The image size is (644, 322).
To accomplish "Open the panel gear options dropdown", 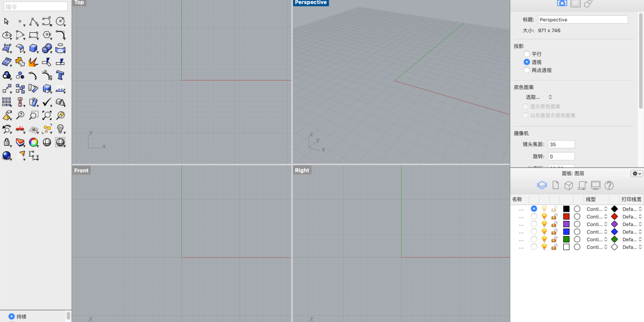I will [x=637, y=173].
